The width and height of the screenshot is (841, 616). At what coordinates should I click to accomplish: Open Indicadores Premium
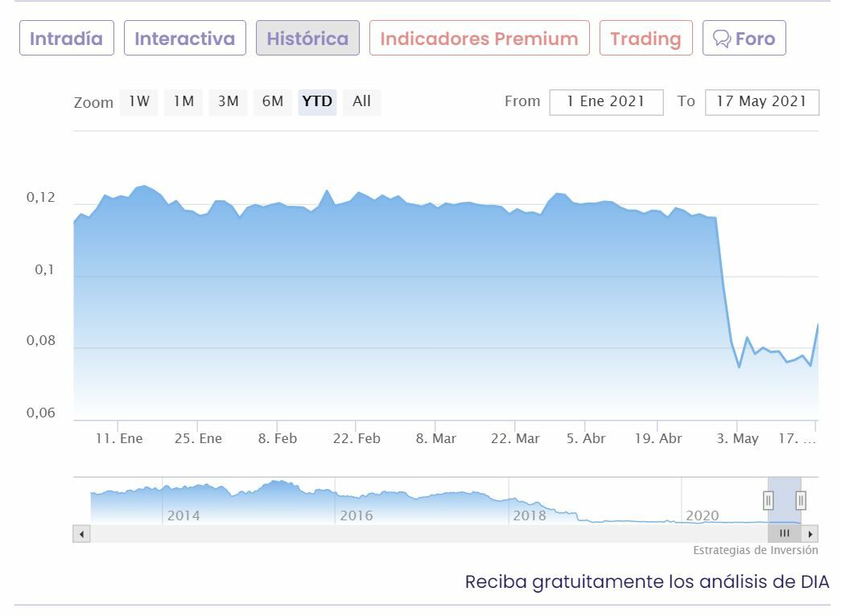pos(479,39)
